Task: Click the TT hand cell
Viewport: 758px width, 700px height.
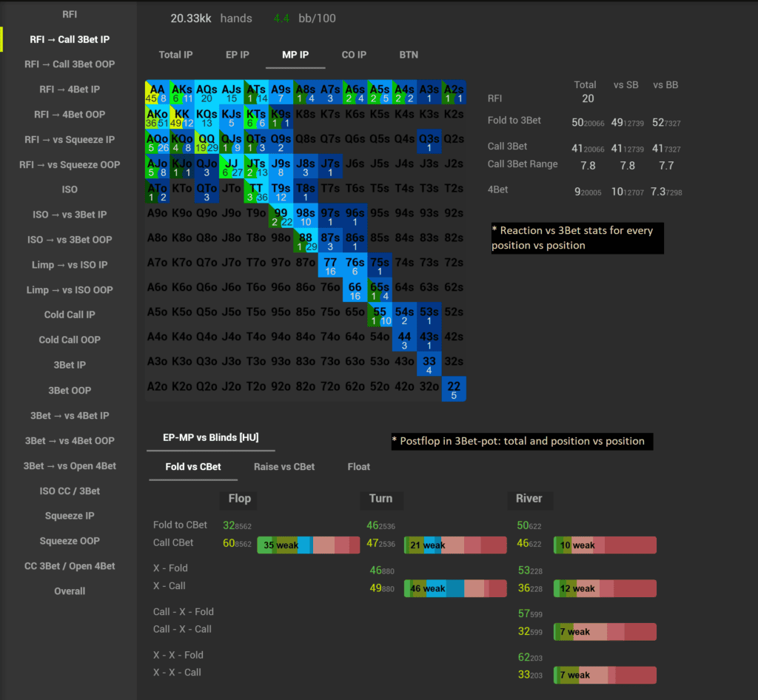Action: coord(256,191)
